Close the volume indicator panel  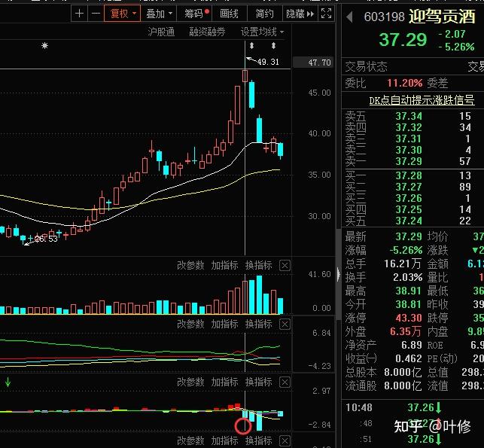pyautogui.click(x=285, y=266)
